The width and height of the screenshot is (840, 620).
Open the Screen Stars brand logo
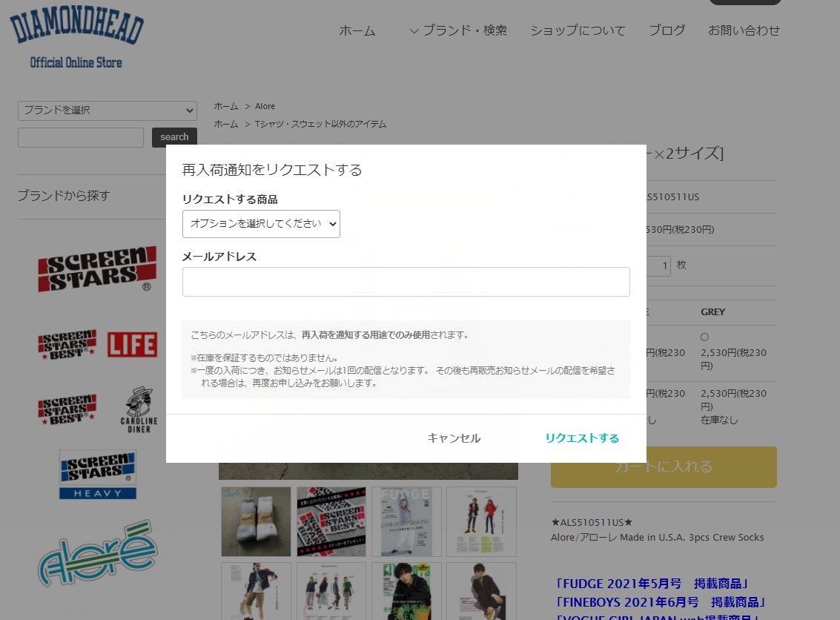[97, 269]
